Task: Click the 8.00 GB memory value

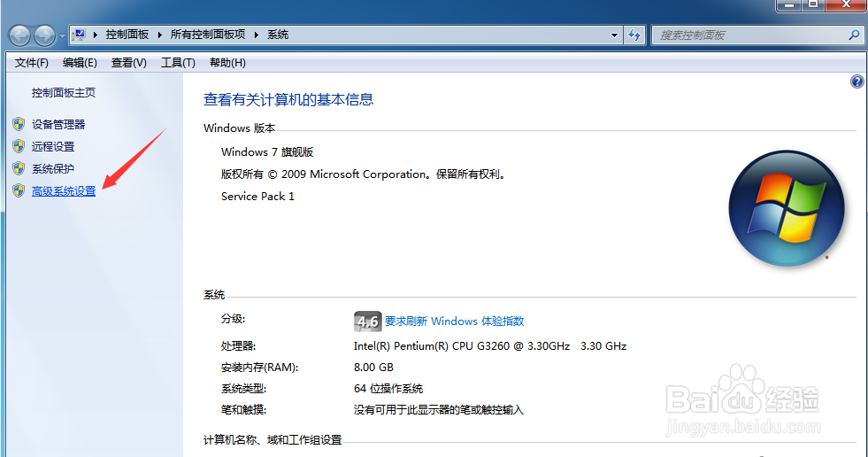Action: point(373,368)
